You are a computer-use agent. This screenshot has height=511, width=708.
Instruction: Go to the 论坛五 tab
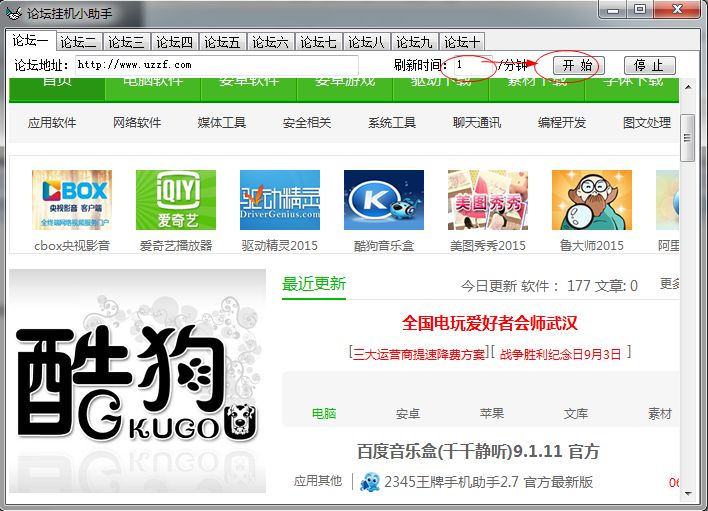point(222,42)
